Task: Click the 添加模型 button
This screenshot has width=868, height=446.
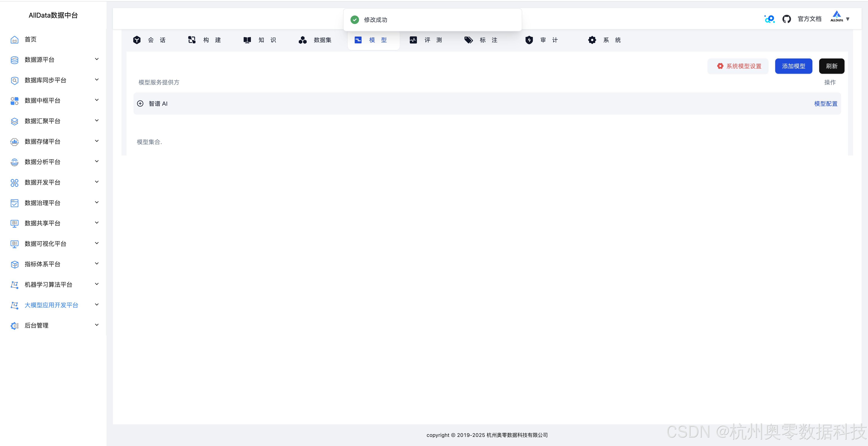Action: pos(793,66)
